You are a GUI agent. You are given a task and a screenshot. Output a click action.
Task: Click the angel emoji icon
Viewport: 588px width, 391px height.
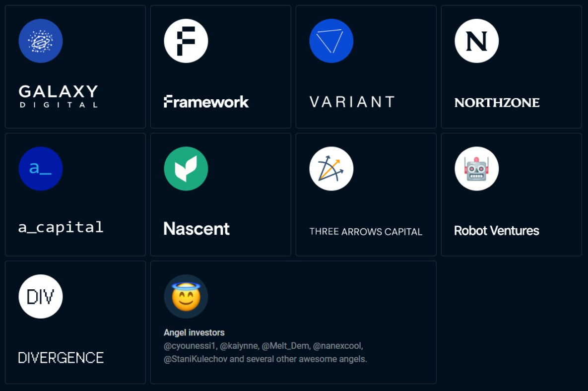click(186, 296)
